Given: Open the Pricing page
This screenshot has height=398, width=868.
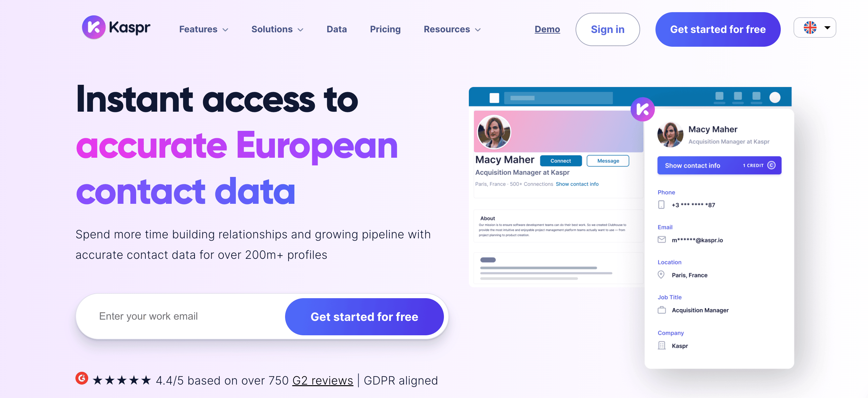Looking at the screenshot, I should click(385, 29).
